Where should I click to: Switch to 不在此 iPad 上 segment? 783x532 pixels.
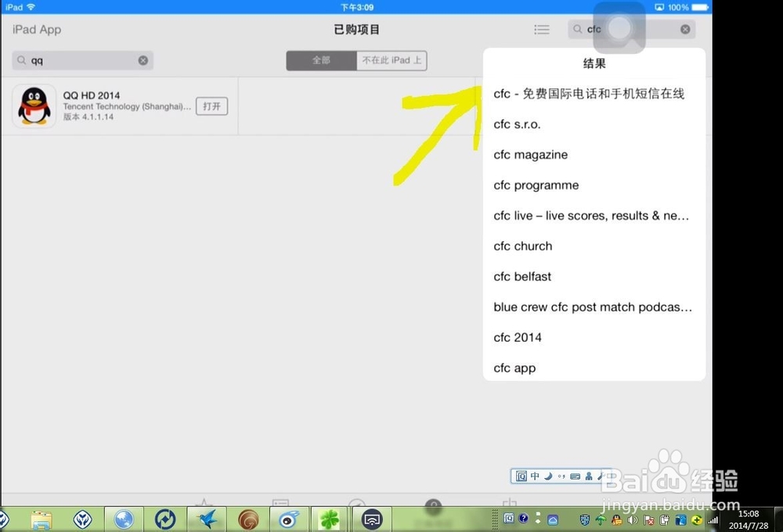391,60
